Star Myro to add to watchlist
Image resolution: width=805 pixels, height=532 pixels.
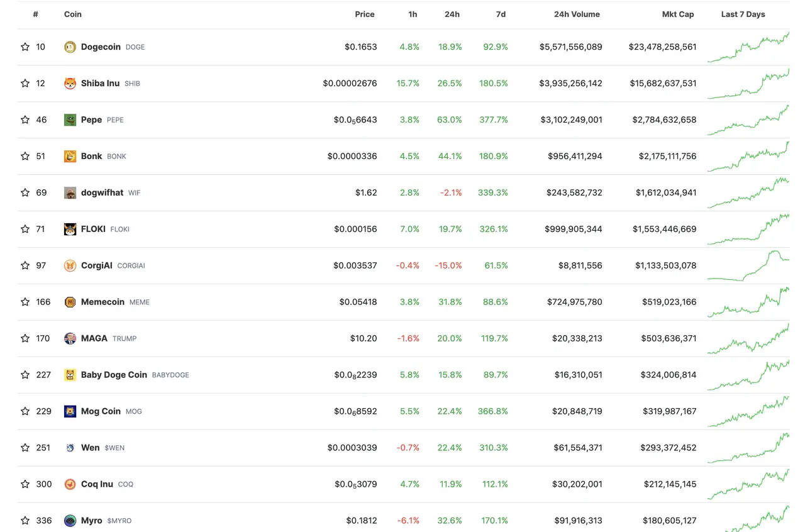point(25,521)
